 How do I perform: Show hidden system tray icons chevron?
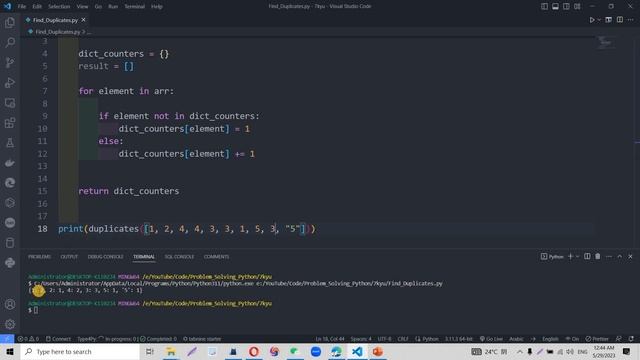click(520, 351)
